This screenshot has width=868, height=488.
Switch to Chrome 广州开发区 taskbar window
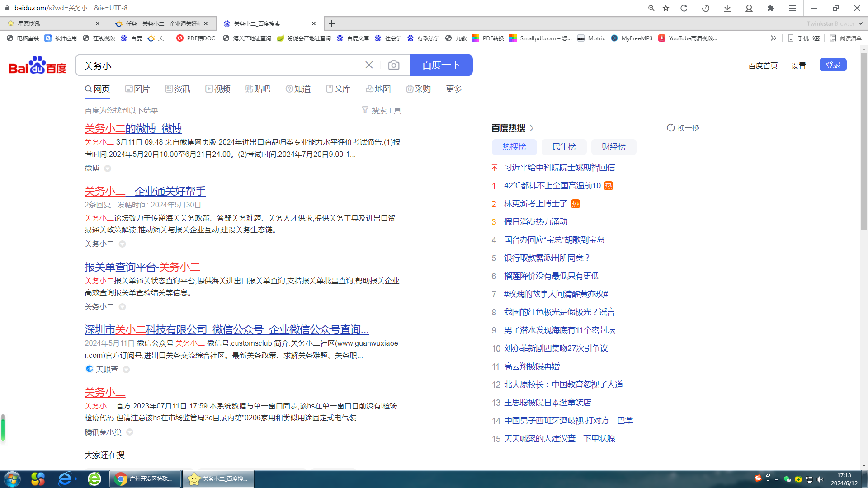[145, 479]
